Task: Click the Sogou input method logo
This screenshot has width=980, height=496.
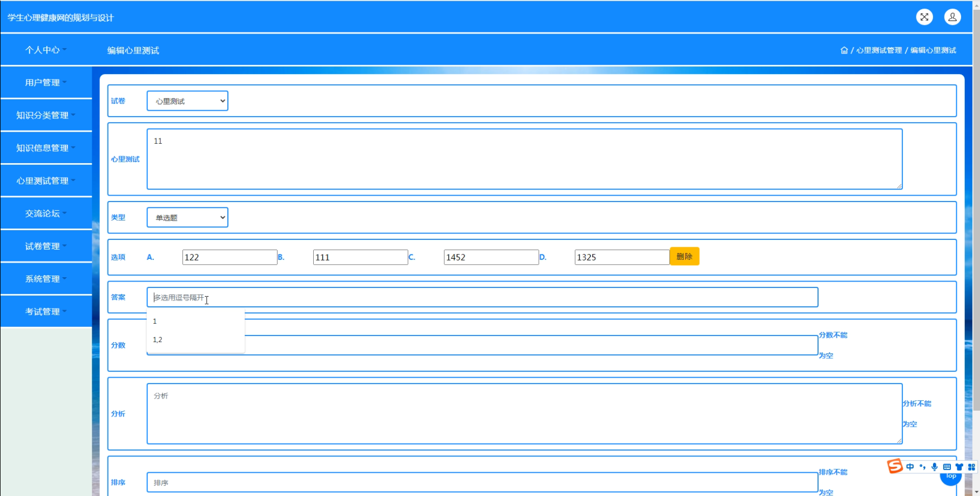Action: pyautogui.click(x=895, y=466)
